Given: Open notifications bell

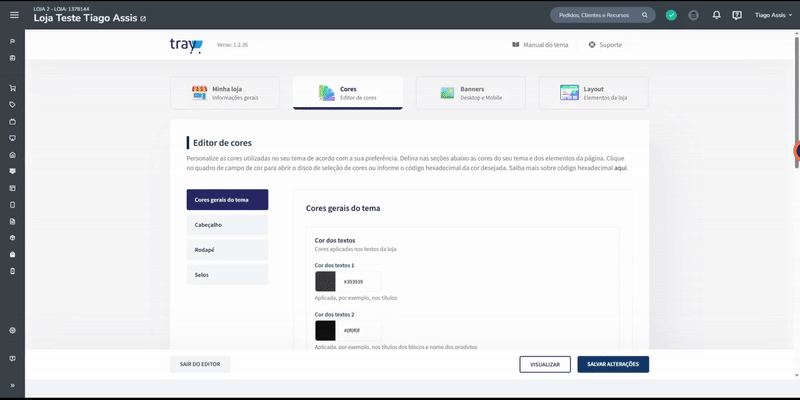Looking at the screenshot, I should [x=716, y=15].
